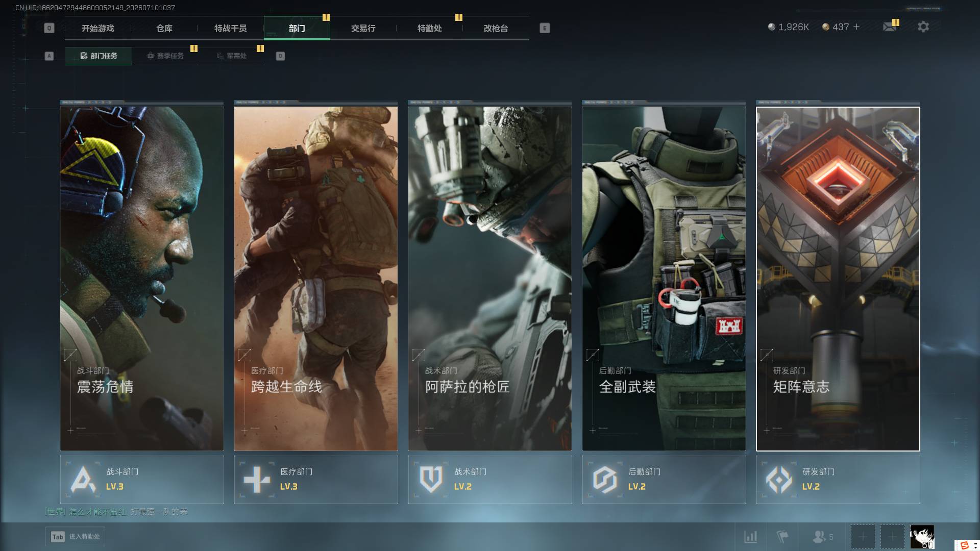The image size is (980, 551).
Task: Click the 战术部门 shield emblem icon
Action: click(431, 479)
